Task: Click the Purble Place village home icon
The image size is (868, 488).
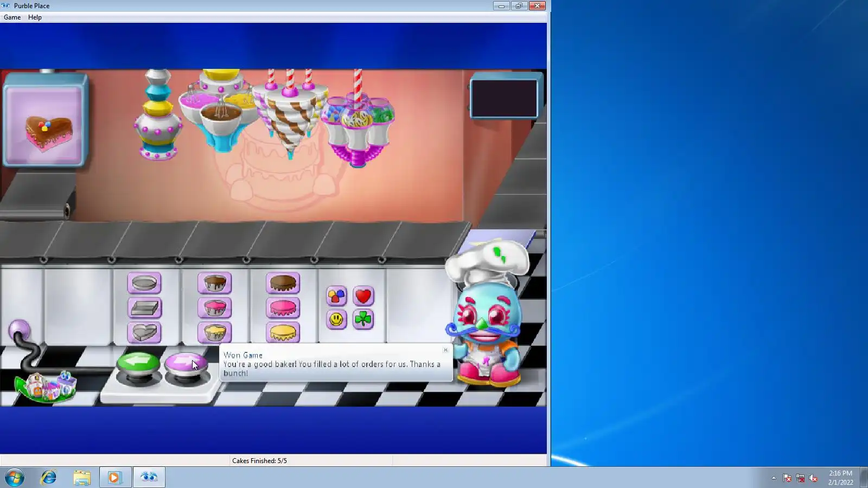Action: [x=46, y=387]
